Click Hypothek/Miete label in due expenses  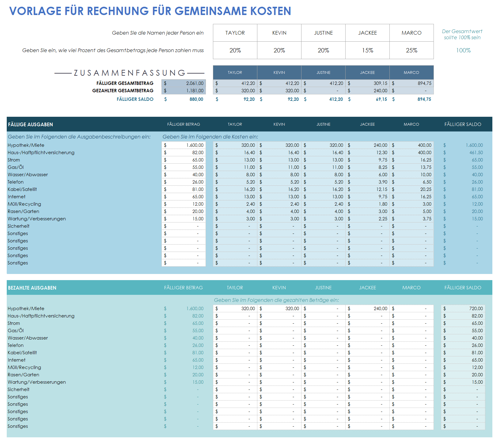[26, 145]
